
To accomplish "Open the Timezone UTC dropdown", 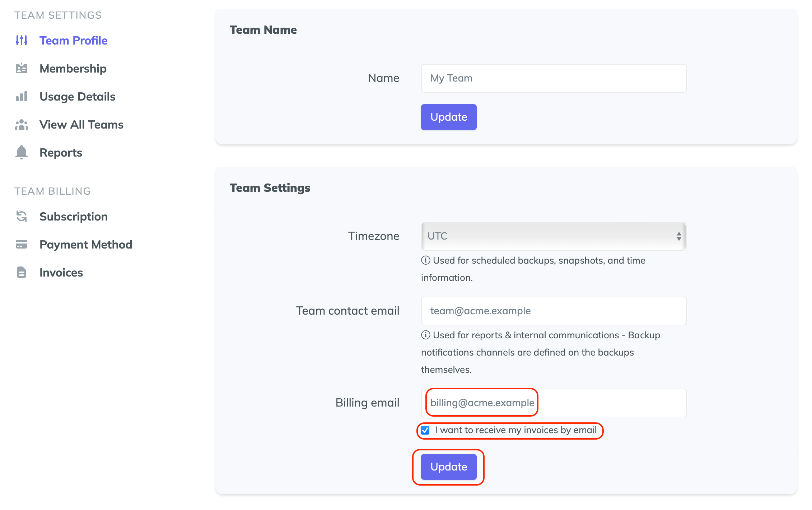I will (553, 236).
